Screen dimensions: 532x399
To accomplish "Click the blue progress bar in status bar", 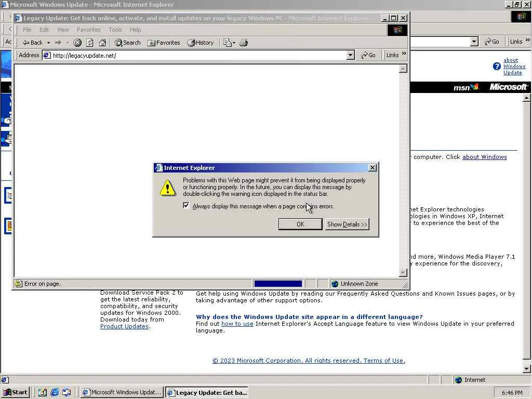I will (x=278, y=284).
